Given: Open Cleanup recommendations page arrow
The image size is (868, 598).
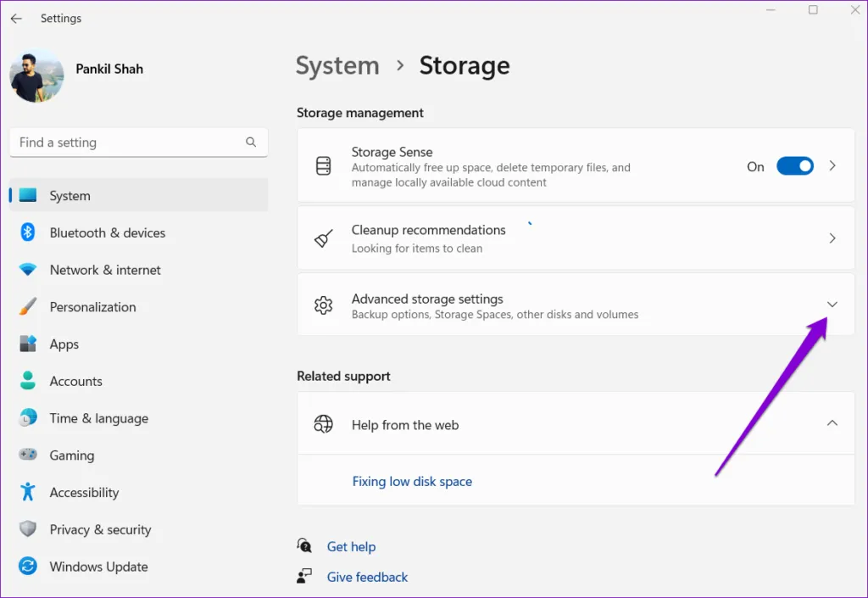Looking at the screenshot, I should (x=832, y=238).
